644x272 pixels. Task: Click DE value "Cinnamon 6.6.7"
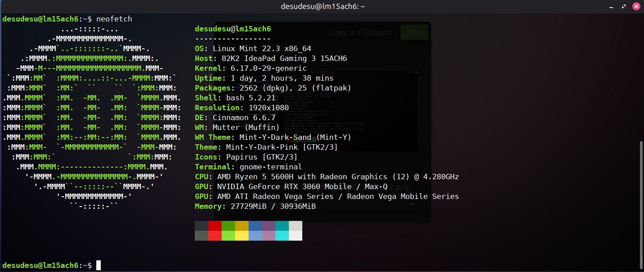point(244,118)
